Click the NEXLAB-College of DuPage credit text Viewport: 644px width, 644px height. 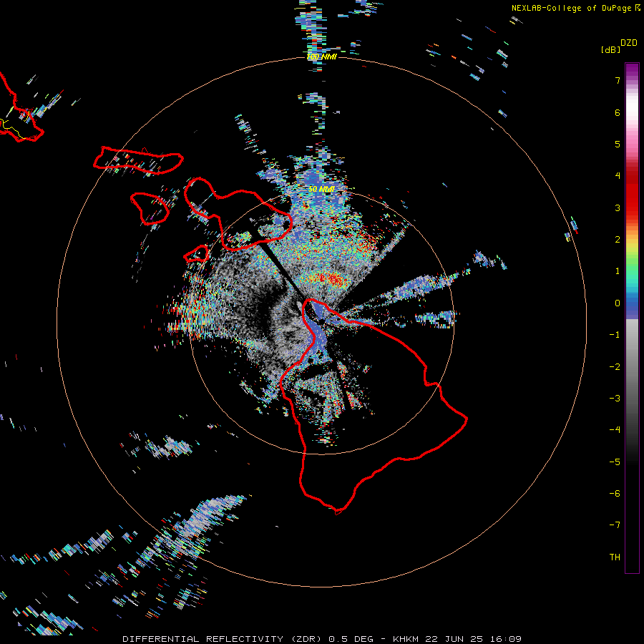pos(573,8)
